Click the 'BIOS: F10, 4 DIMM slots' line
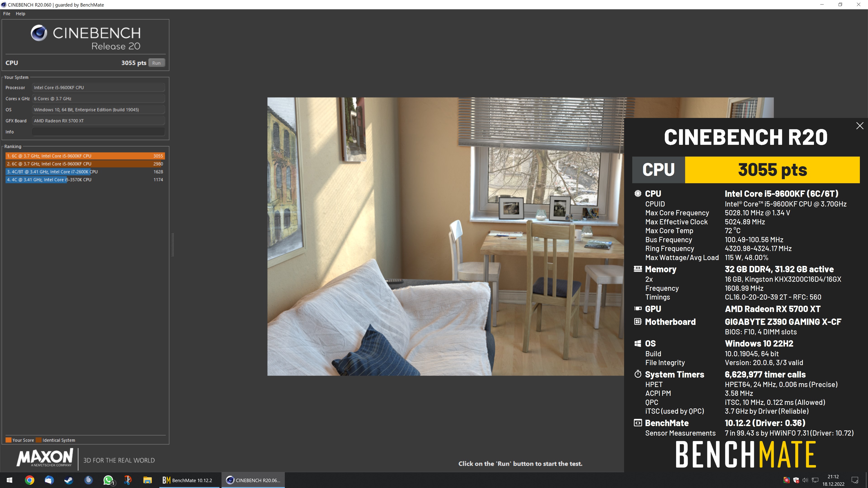 pos(760,332)
